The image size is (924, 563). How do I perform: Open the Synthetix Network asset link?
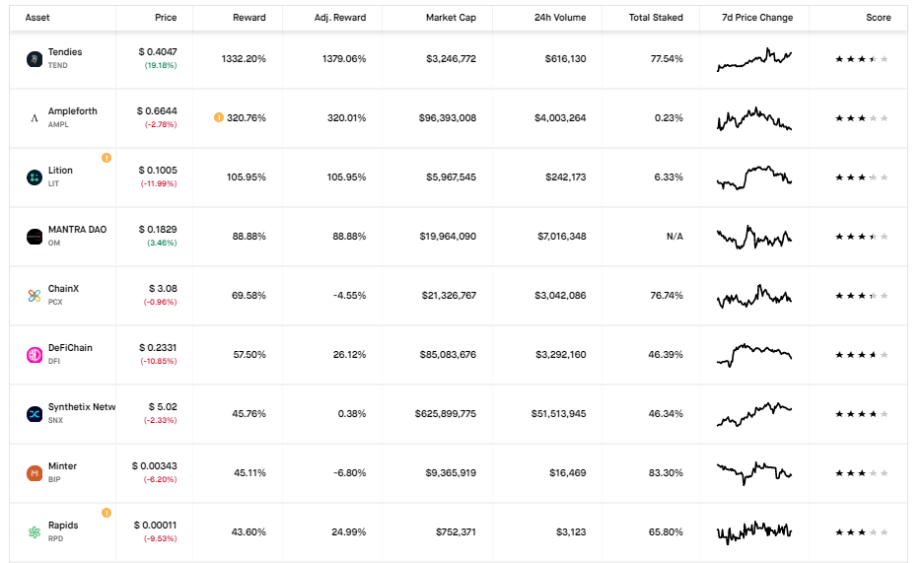click(81, 407)
